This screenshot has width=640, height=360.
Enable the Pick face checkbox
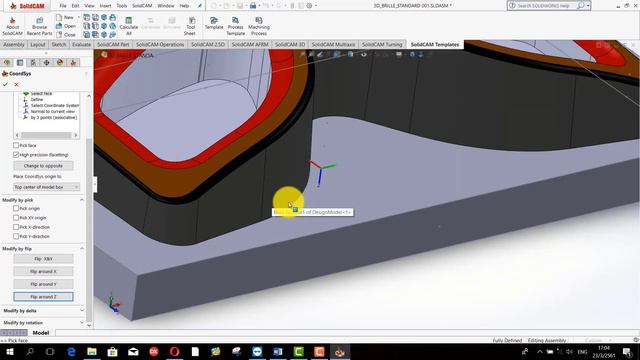click(x=16, y=145)
